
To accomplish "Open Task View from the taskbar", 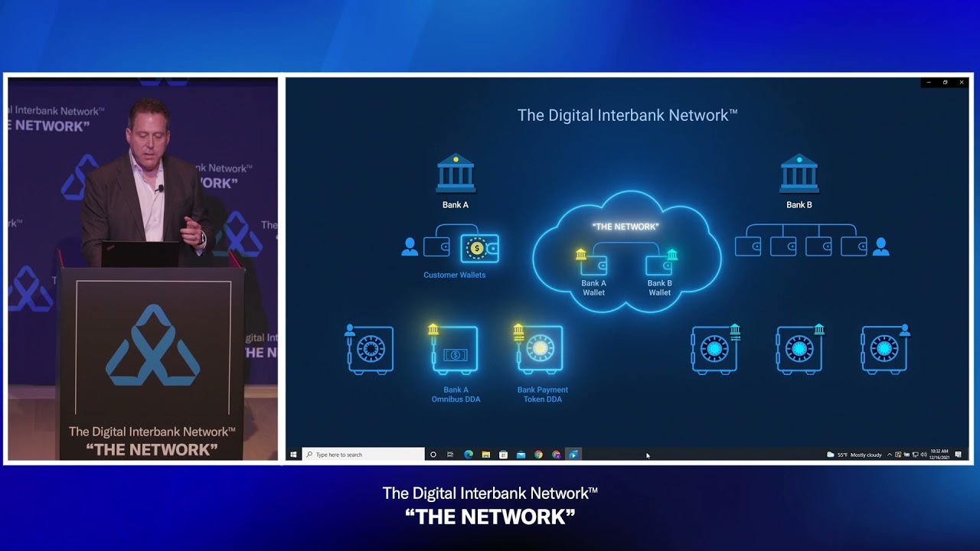I will [450, 455].
